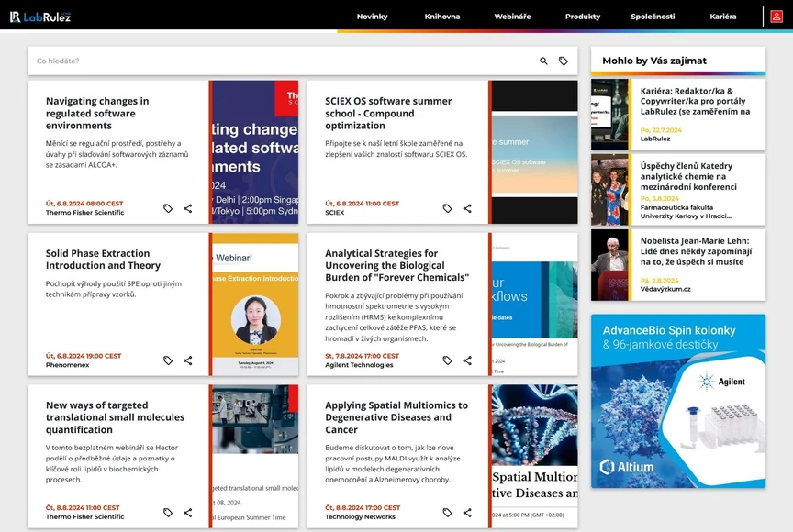Image resolution: width=793 pixels, height=532 pixels.
Task: Click the SCIEX company name on card
Action: coord(334,213)
